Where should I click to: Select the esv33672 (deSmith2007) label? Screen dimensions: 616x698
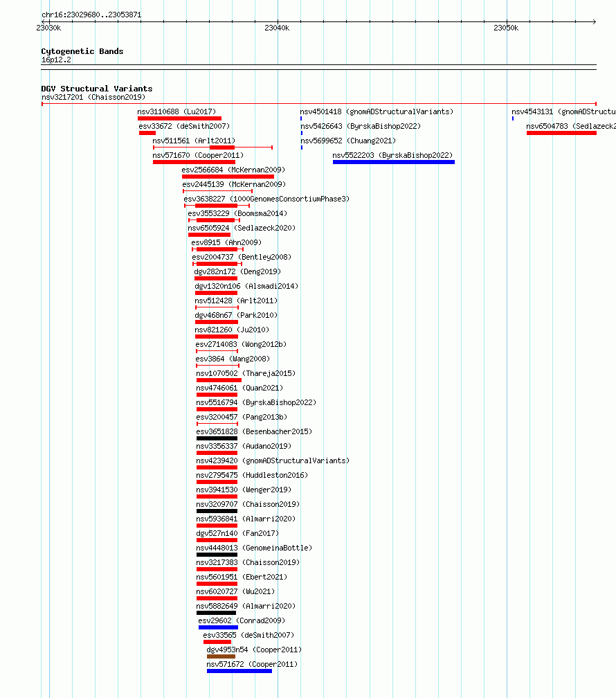point(184,127)
